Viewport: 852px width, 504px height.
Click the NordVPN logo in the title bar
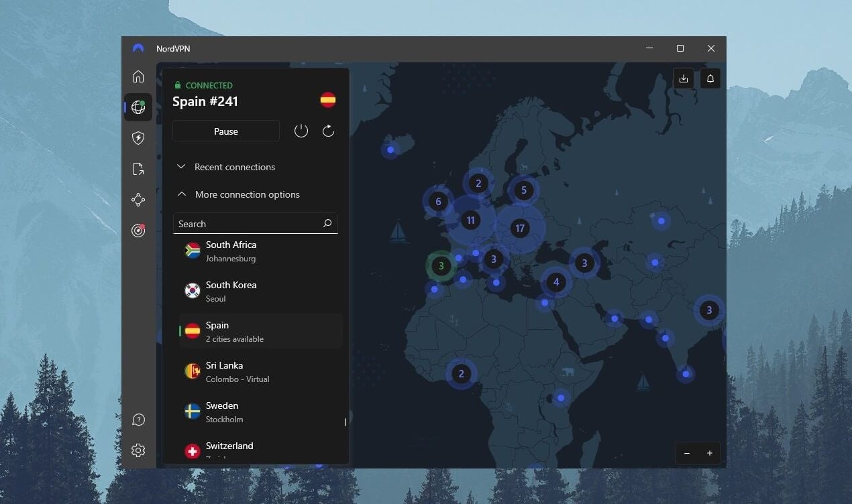click(x=138, y=48)
